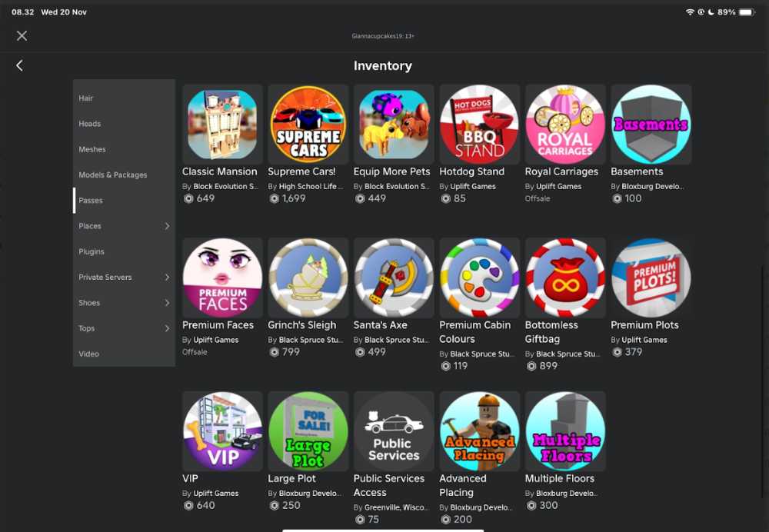Open the Multiple Floors pass icon
This screenshot has height=532, width=769.
(x=565, y=431)
